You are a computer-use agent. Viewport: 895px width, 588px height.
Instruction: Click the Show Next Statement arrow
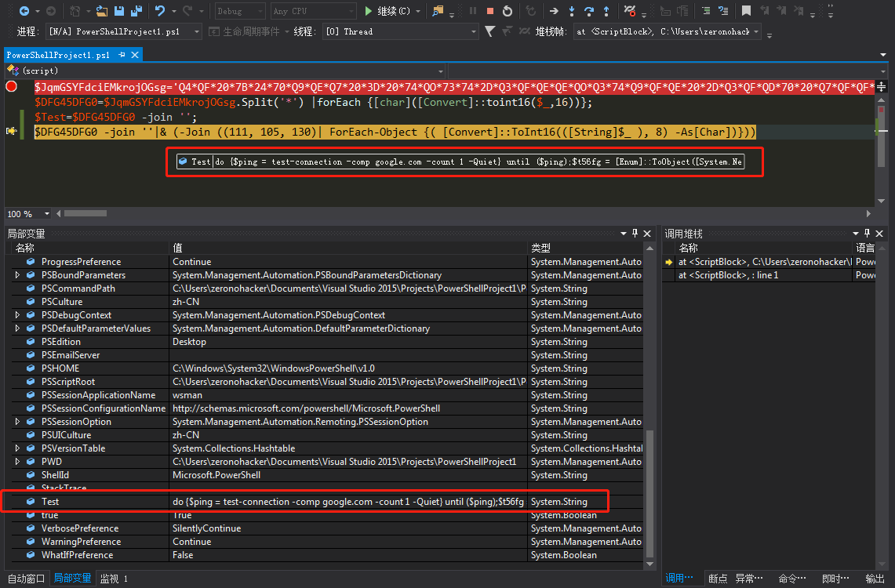[554, 11]
